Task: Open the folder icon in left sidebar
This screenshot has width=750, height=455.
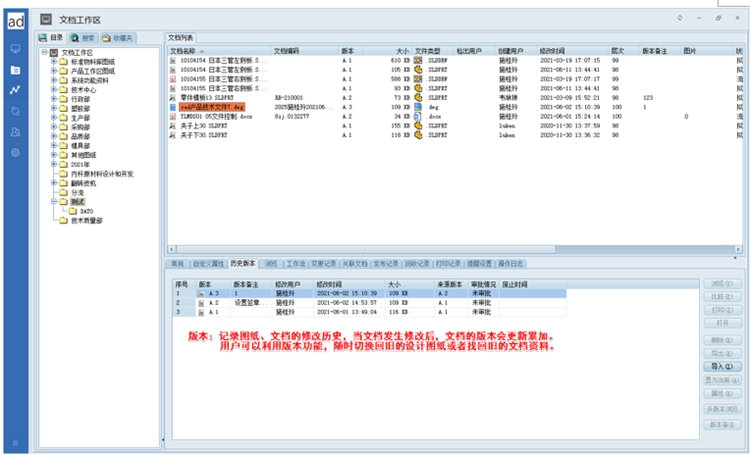Action: 15,70
